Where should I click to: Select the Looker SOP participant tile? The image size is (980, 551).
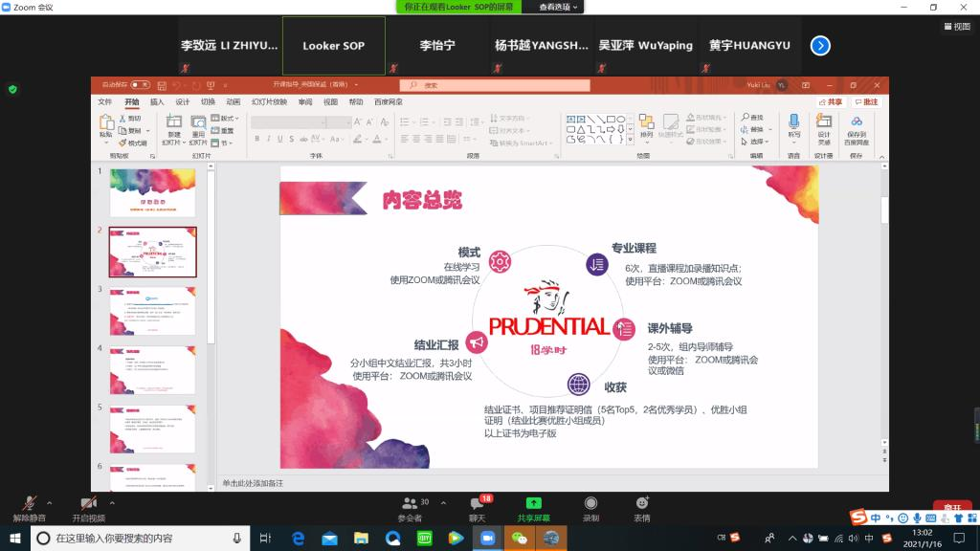click(x=334, y=45)
